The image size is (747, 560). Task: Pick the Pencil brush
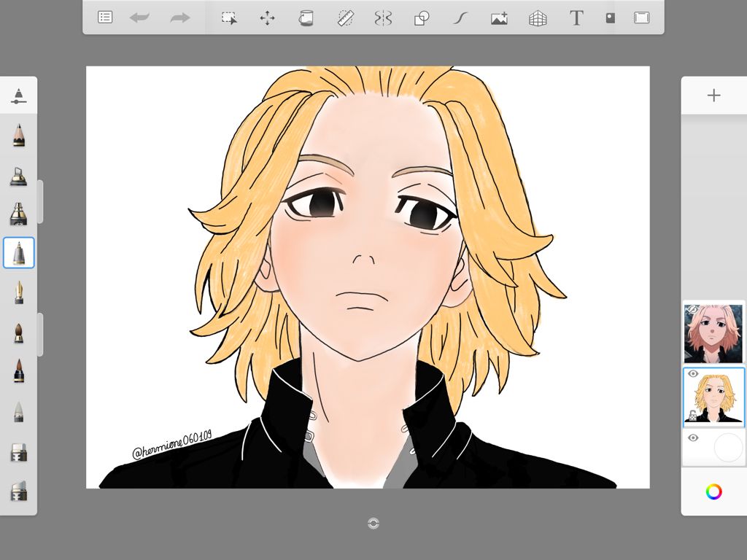coord(18,135)
